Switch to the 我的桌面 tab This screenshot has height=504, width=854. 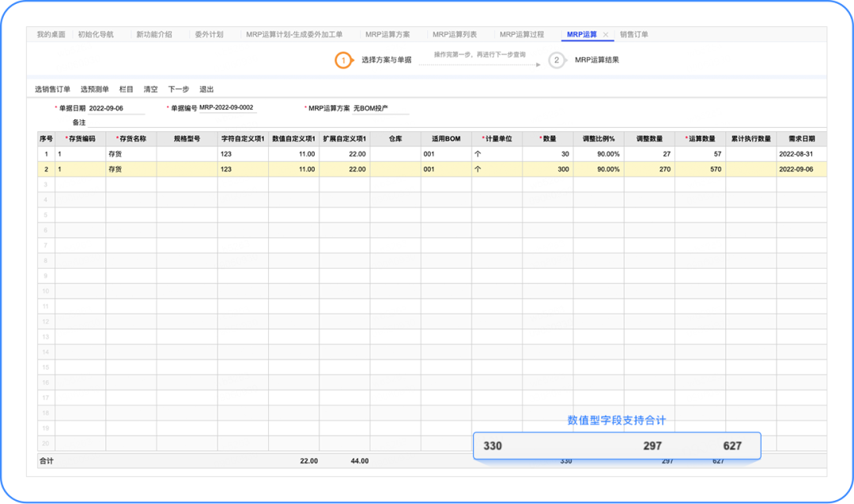(52, 35)
